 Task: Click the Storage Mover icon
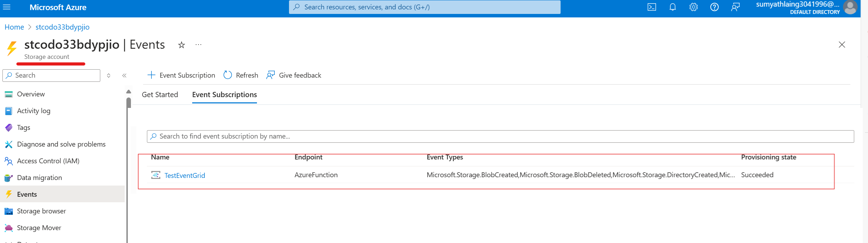point(9,228)
